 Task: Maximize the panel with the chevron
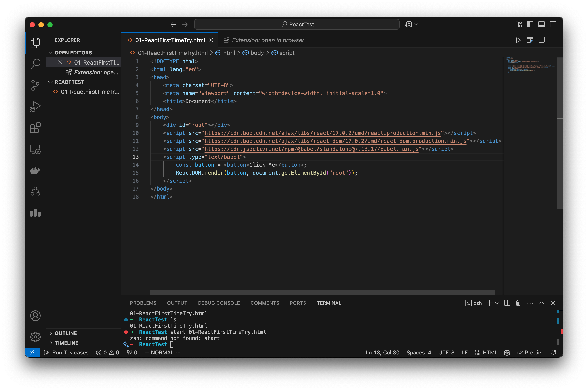(542, 303)
